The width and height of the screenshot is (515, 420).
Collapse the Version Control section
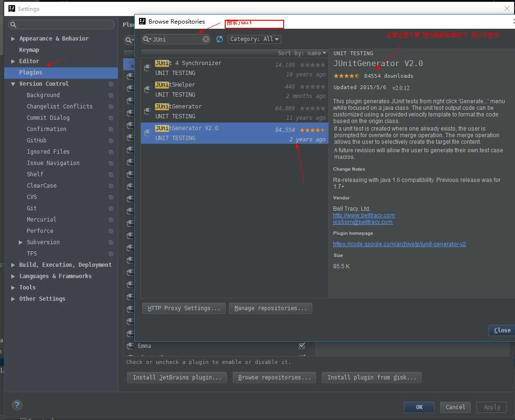pos(13,84)
